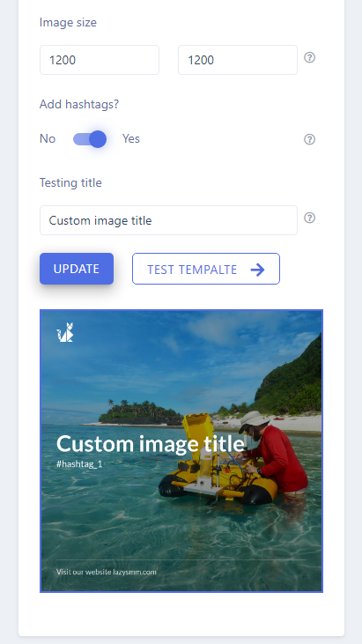Focus the first Image size field with 1200
362x644 pixels.
coord(100,60)
